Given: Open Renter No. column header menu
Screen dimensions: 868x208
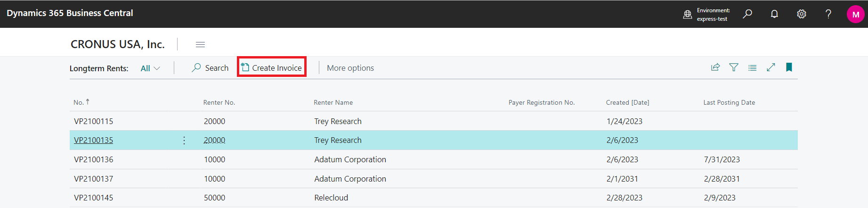Looking at the screenshot, I should (x=219, y=102).
